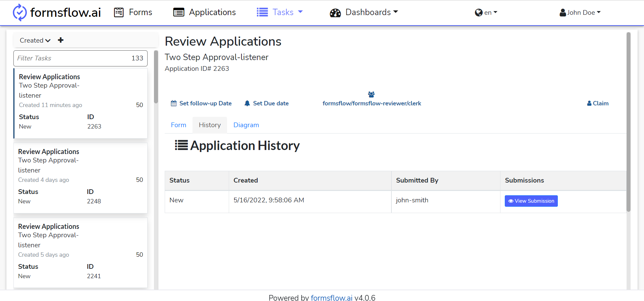Click task count 133 in filter box
This screenshot has height=301, width=644.
point(137,58)
